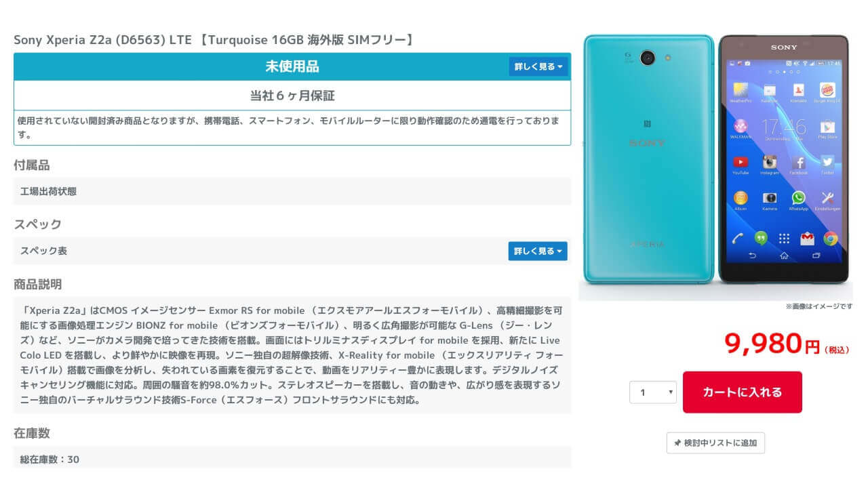Click 検討中リストに追加 button
Viewport: 868px width, 488px height.
[x=715, y=443]
